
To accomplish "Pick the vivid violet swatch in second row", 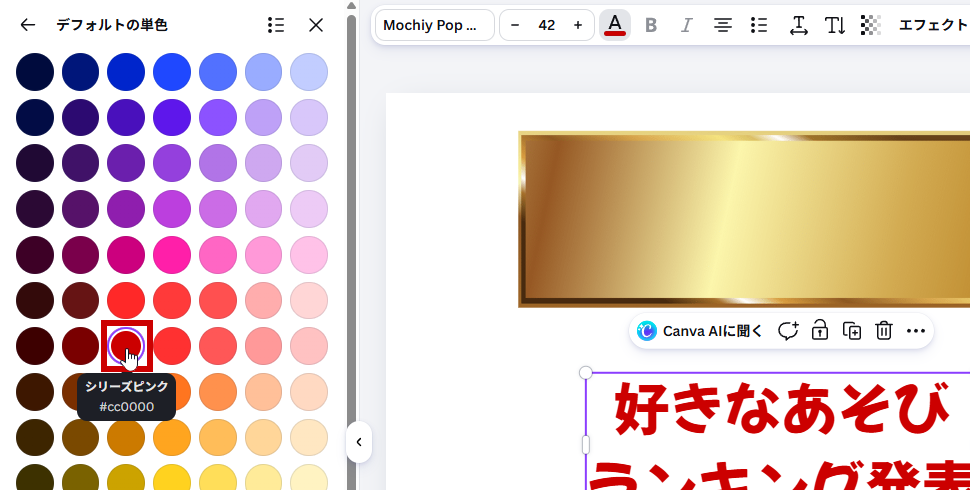I will coord(172,118).
